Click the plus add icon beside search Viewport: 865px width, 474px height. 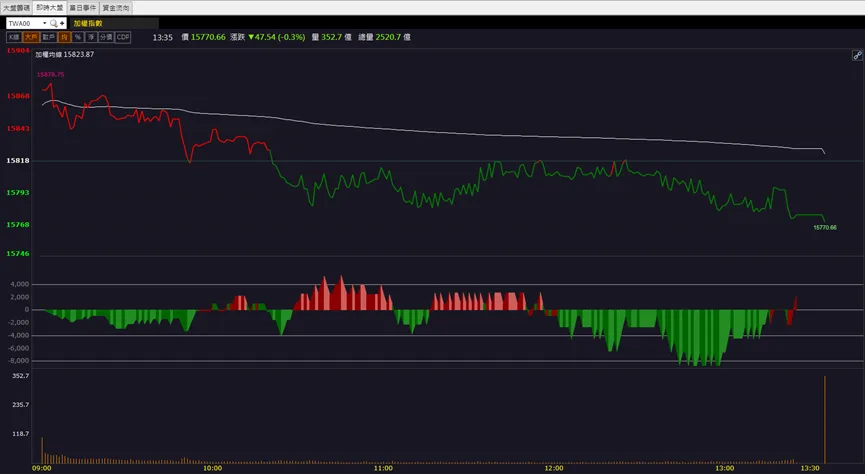(62, 23)
